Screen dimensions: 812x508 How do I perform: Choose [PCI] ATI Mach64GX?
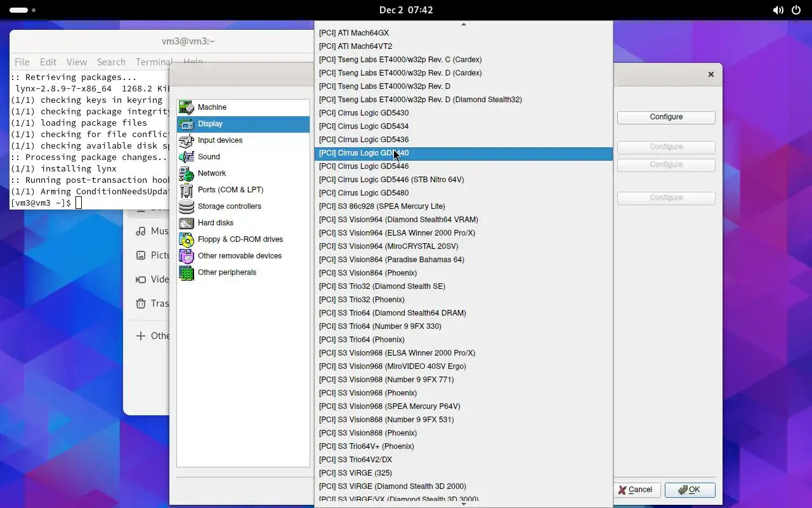[464, 33]
